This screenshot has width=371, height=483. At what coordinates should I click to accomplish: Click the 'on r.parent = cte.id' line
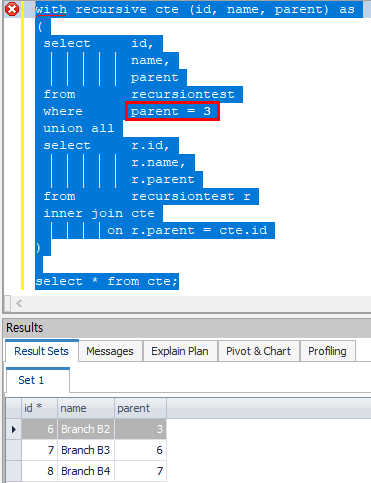(187, 230)
